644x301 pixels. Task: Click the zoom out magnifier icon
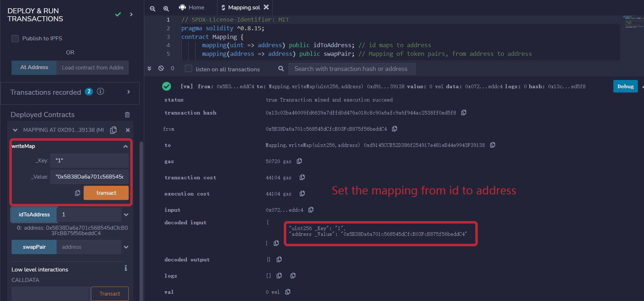tap(153, 8)
